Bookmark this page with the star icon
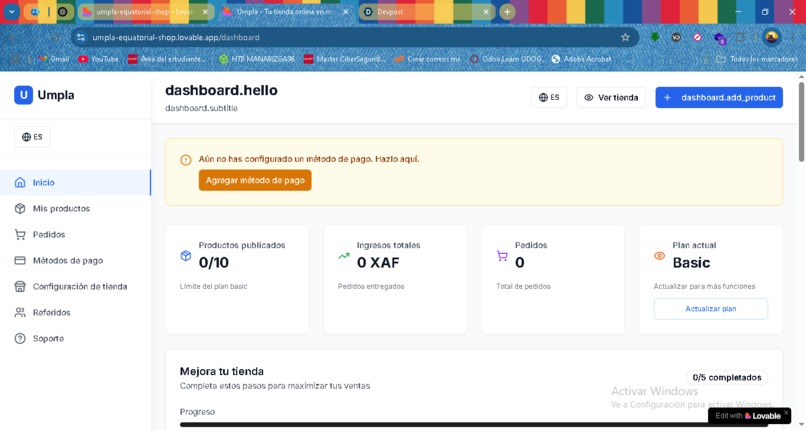The image size is (806, 430). [x=625, y=38]
